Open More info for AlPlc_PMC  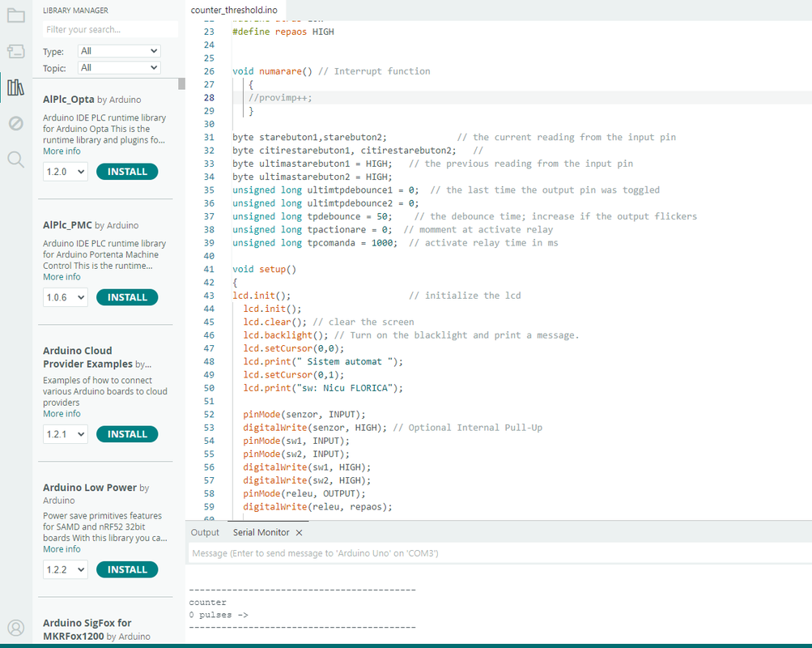(x=62, y=277)
